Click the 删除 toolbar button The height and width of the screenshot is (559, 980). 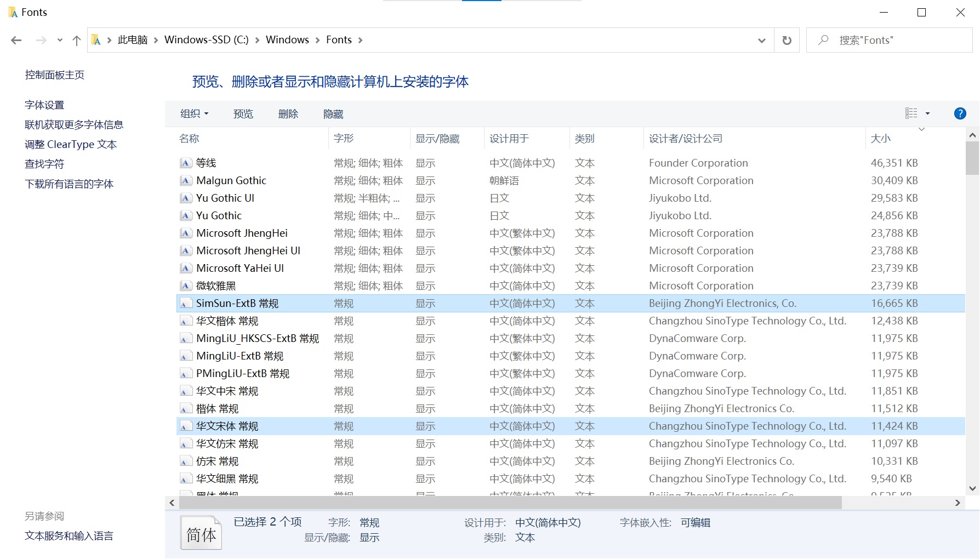click(288, 113)
